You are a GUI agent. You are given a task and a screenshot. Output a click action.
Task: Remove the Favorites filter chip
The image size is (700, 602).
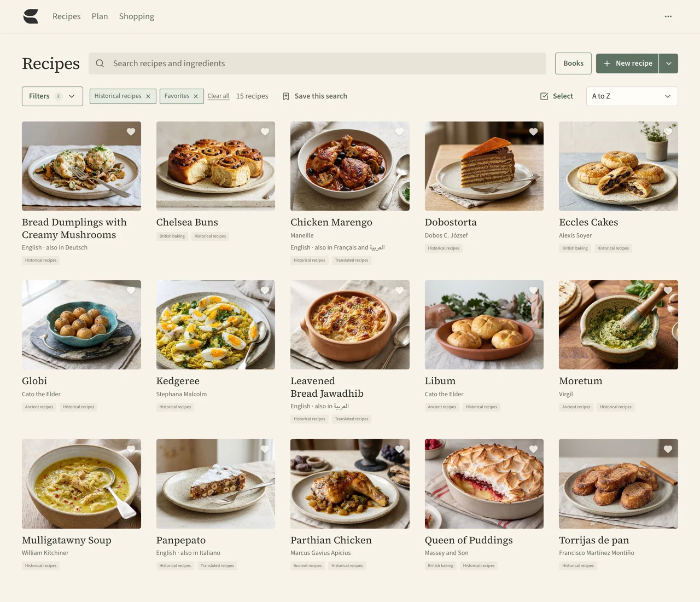point(196,96)
